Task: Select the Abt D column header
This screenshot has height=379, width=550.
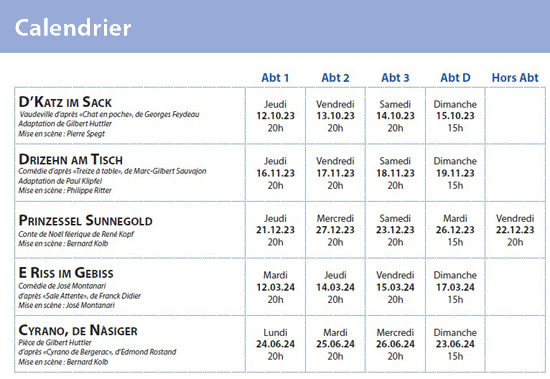Action: coord(455,78)
